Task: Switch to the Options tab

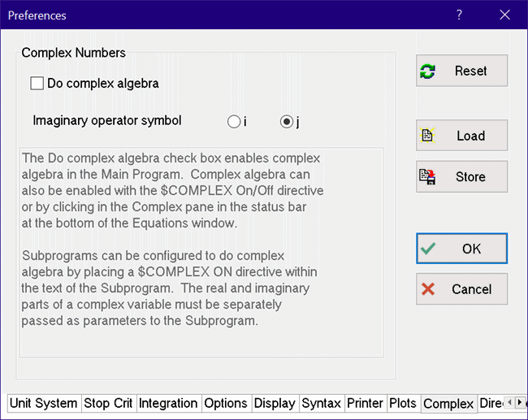Action: (x=226, y=403)
